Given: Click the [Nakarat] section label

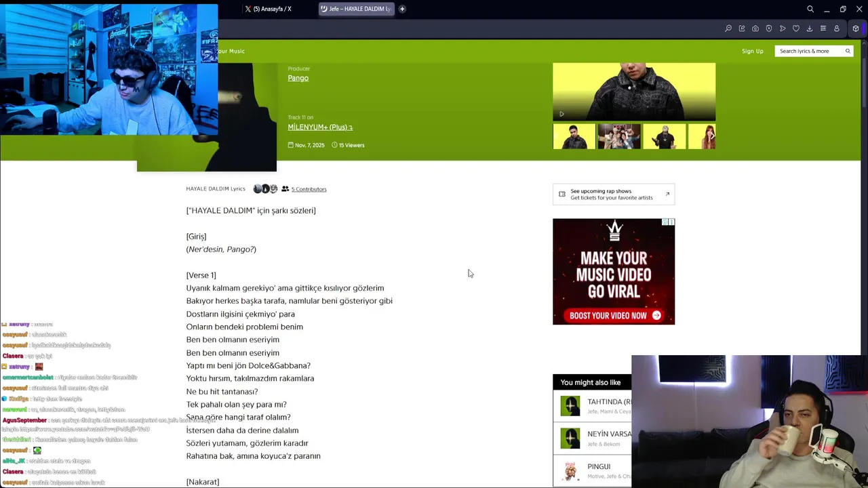Looking at the screenshot, I should tap(203, 482).
